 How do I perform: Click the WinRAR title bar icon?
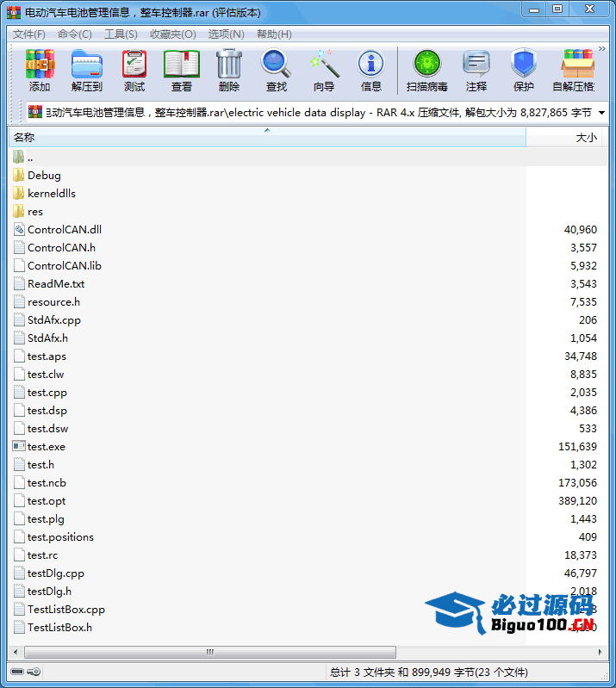point(14,12)
